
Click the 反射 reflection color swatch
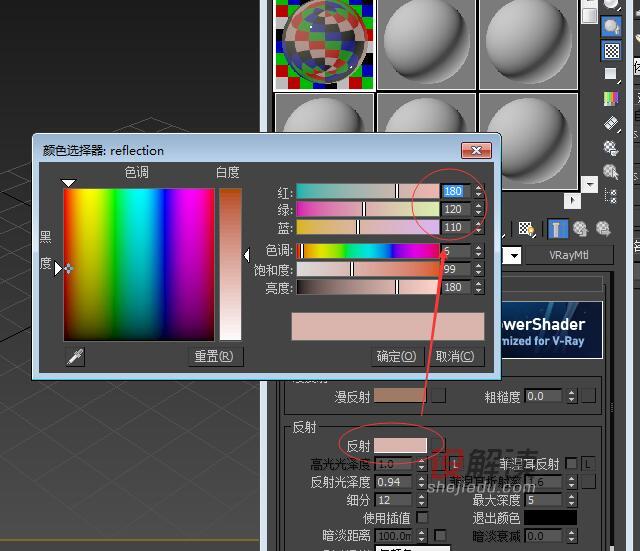pos(400,446)
